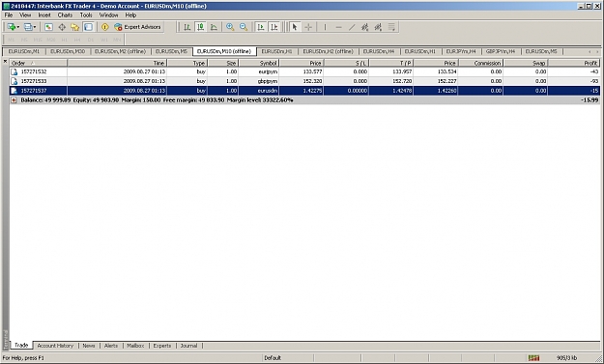This screenshot has height=364, width=604.
Task: Open the Experts terminal tab
Action: [162, 346]
